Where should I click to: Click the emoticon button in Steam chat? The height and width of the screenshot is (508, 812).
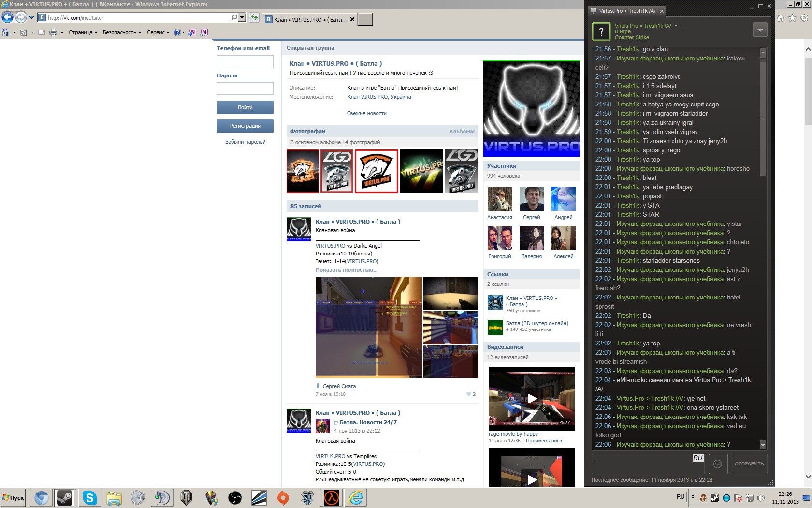[718, 464]
